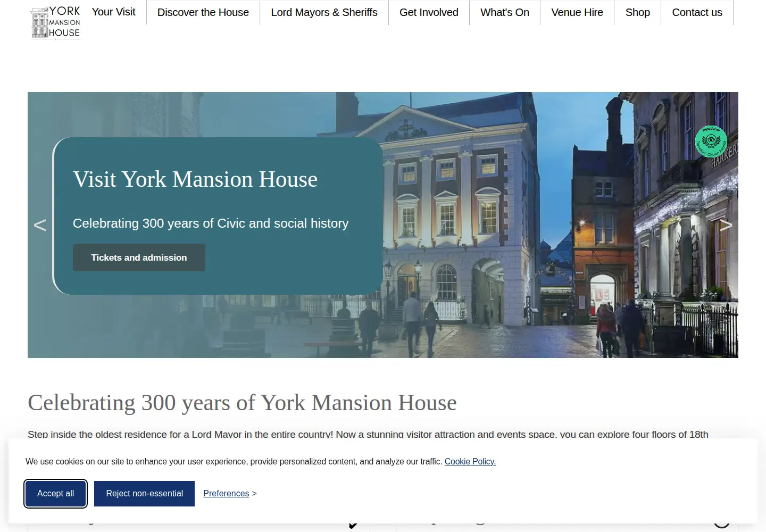Accept all cookies
Image resolution: width=766 pixels, height=532 pixels.
coord(56,494)
